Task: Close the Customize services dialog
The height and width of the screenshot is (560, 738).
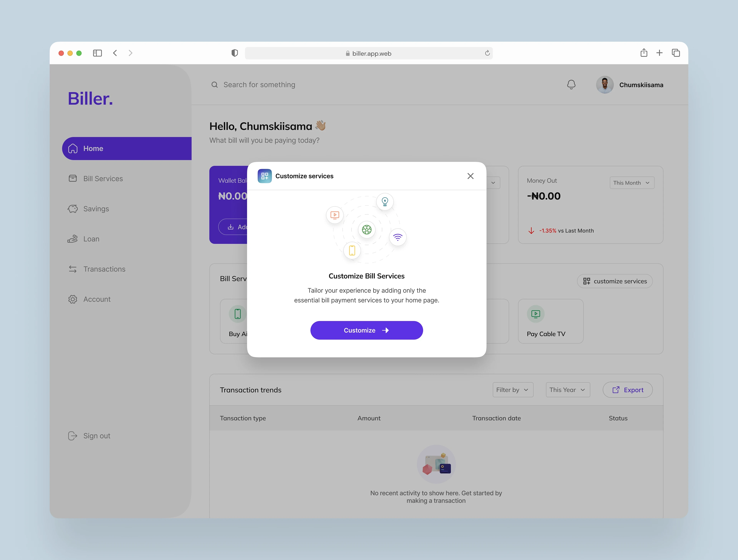Action: 470,176
